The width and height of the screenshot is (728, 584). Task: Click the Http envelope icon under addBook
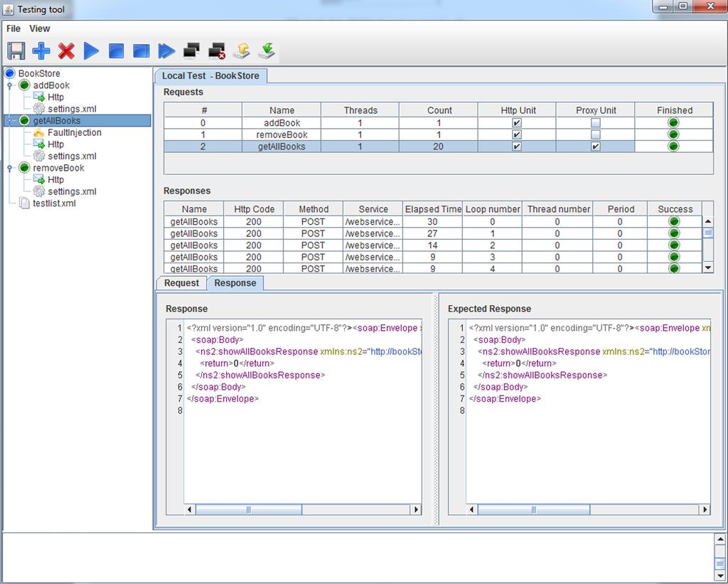point(39,97)
